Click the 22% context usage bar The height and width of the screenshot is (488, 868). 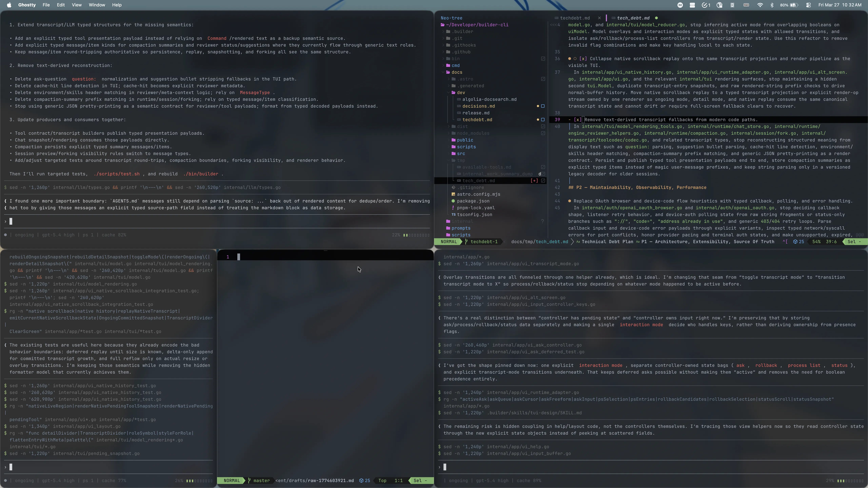pyautogui.click(x=417, y=235)
